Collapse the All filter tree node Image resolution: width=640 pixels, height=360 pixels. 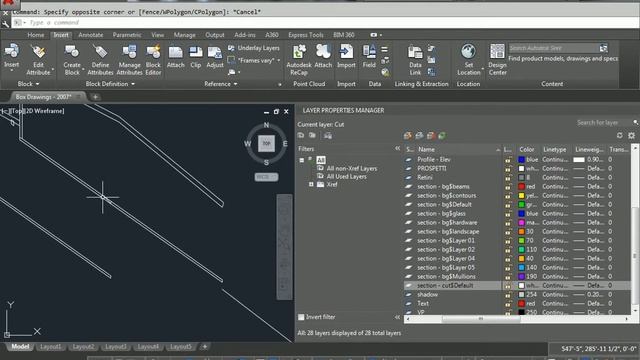302,160
